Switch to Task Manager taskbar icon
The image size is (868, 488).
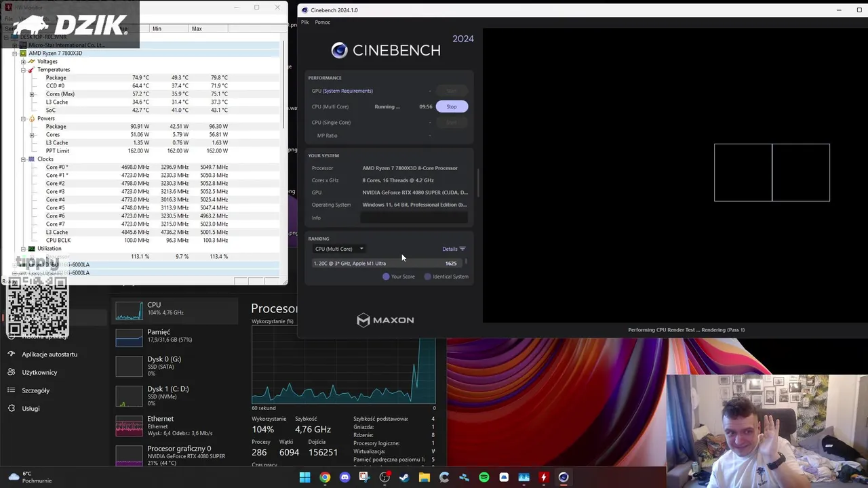[524, 477]
